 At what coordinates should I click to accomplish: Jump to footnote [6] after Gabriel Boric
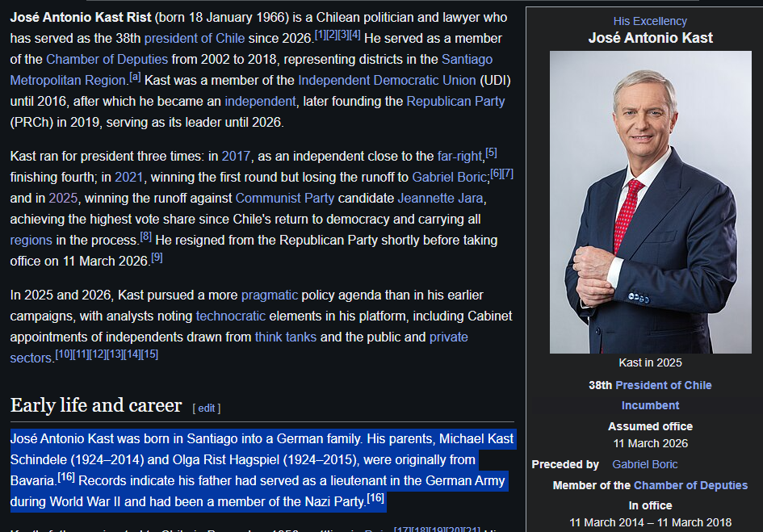click(x=496, y=174)
